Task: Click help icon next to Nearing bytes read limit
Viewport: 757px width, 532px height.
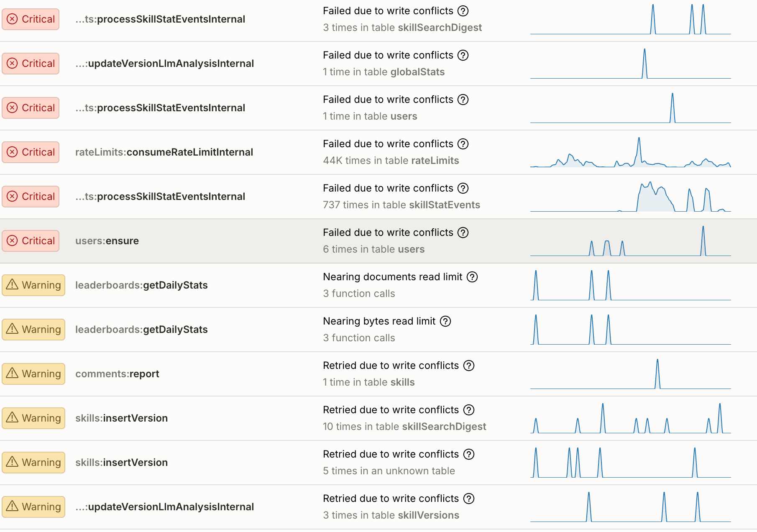Action: pyautogui.click(x=445, y=321)
